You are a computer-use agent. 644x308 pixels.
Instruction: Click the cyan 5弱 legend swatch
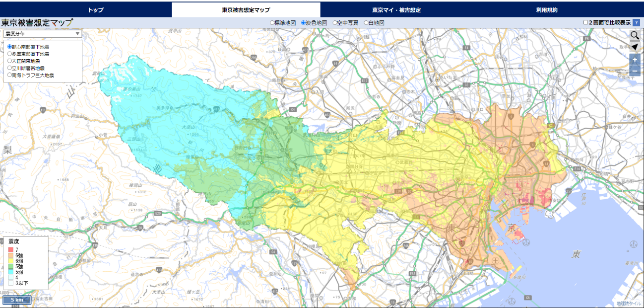(x=10, y=272)
